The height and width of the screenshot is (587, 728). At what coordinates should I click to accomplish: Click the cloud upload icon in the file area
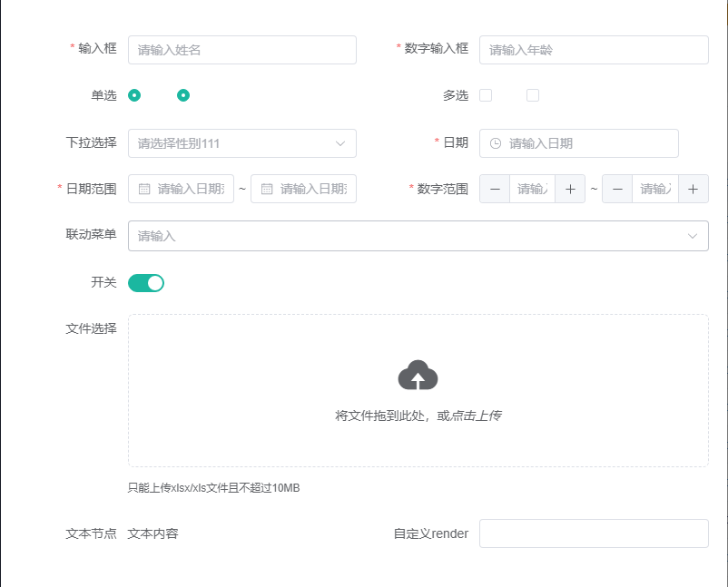click(416, 375)
